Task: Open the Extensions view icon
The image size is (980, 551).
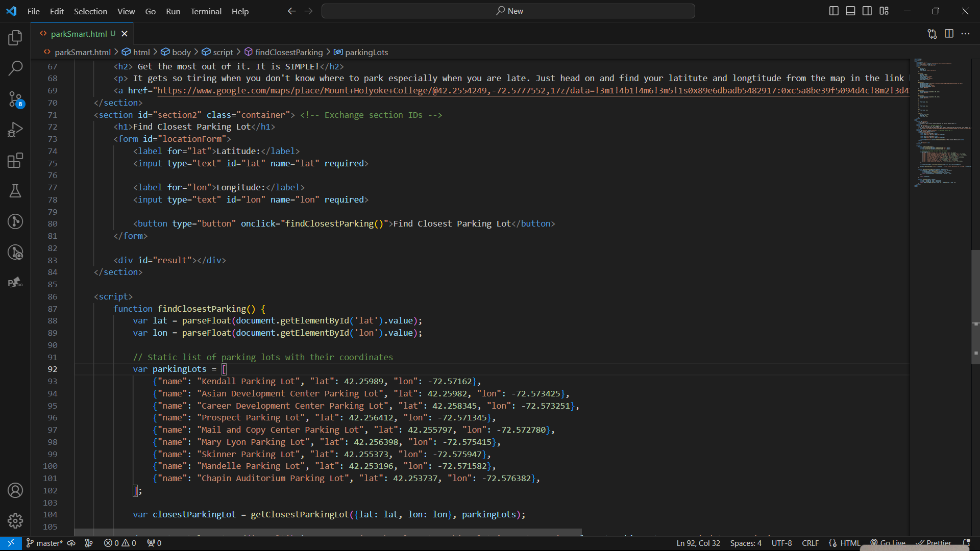Action: pos(15,160)
